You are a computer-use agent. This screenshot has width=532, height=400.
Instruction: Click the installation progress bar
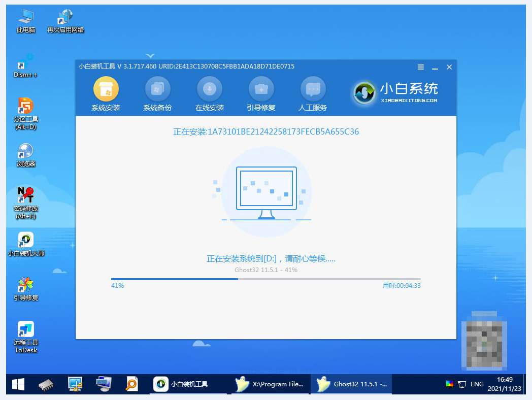point(265,279)
